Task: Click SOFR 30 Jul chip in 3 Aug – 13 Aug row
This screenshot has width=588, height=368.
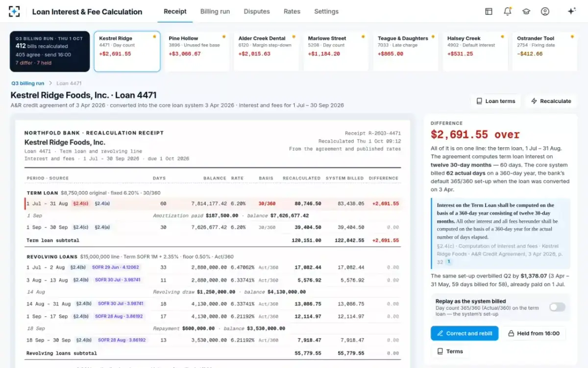Action: coord(118,280)
